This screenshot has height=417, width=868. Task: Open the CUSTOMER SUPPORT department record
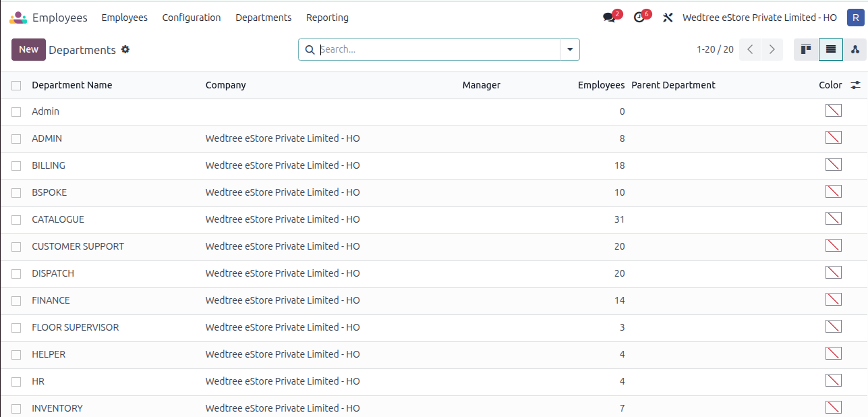(x=78, y=246)
